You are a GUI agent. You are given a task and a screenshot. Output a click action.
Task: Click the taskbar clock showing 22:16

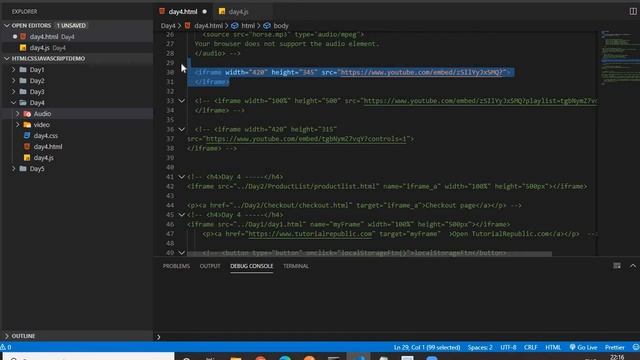pos(617,357)
